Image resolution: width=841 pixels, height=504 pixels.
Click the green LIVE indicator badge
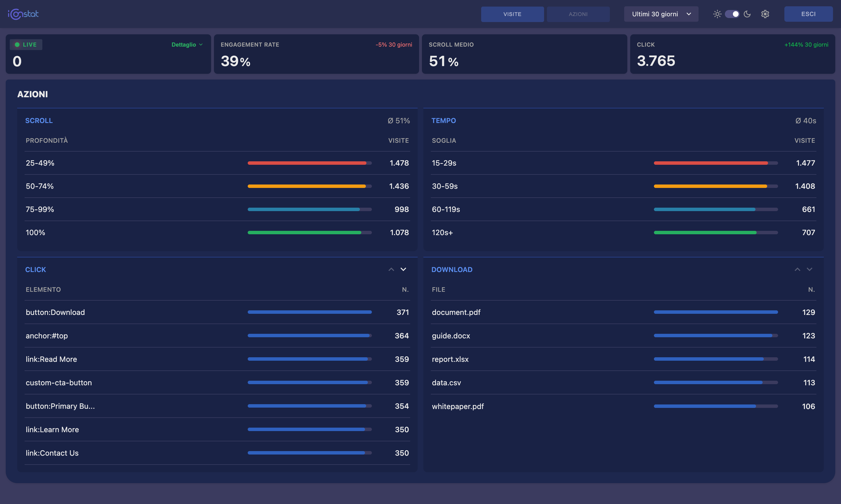coord(25,44)
